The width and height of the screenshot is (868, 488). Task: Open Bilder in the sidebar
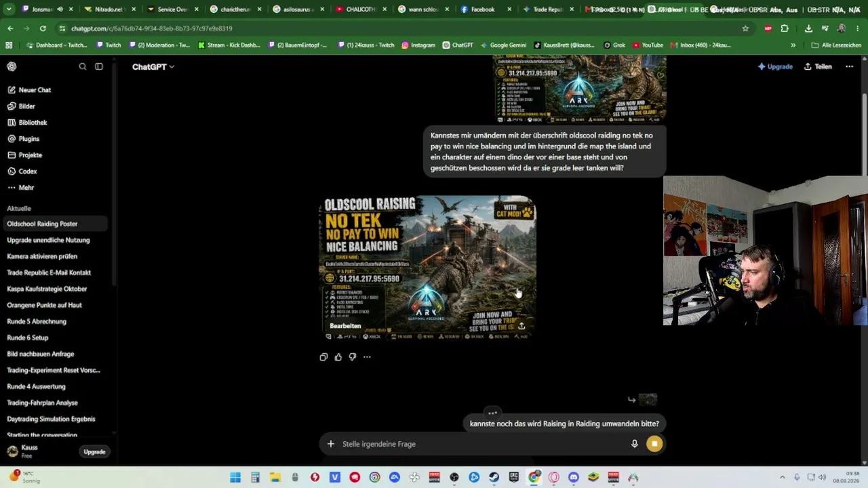tap(27, 106)
